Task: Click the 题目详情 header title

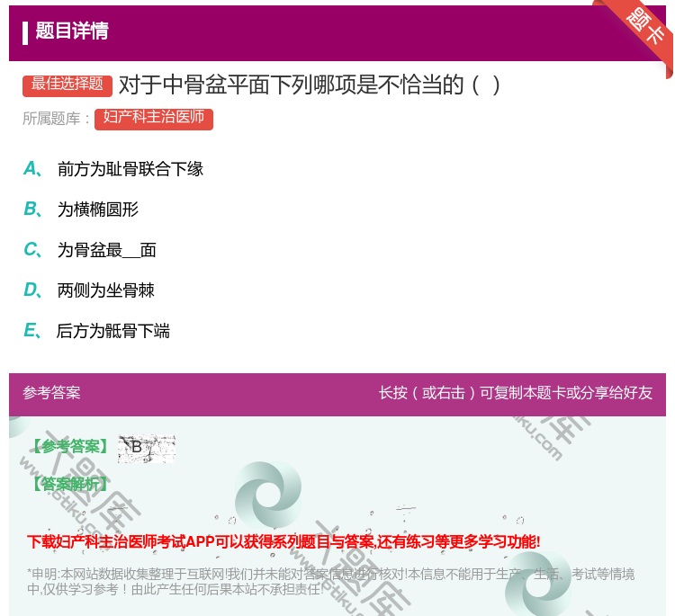Action: pos(71,31)
